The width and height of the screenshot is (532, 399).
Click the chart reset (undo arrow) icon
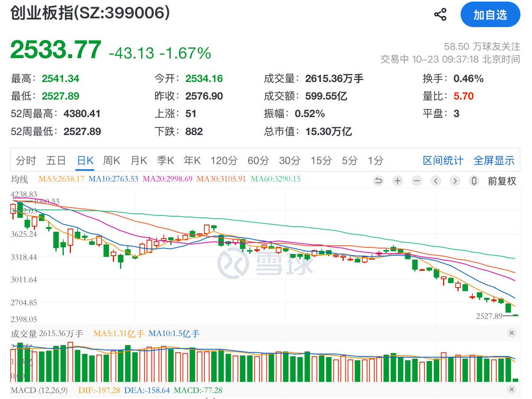click(378, 181)
